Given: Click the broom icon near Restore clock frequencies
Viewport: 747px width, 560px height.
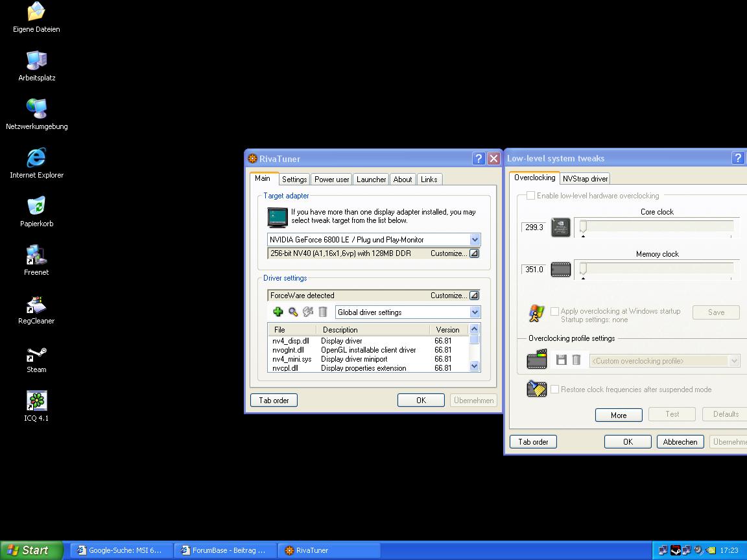Looking at the screenshot, I should [537, 389].
